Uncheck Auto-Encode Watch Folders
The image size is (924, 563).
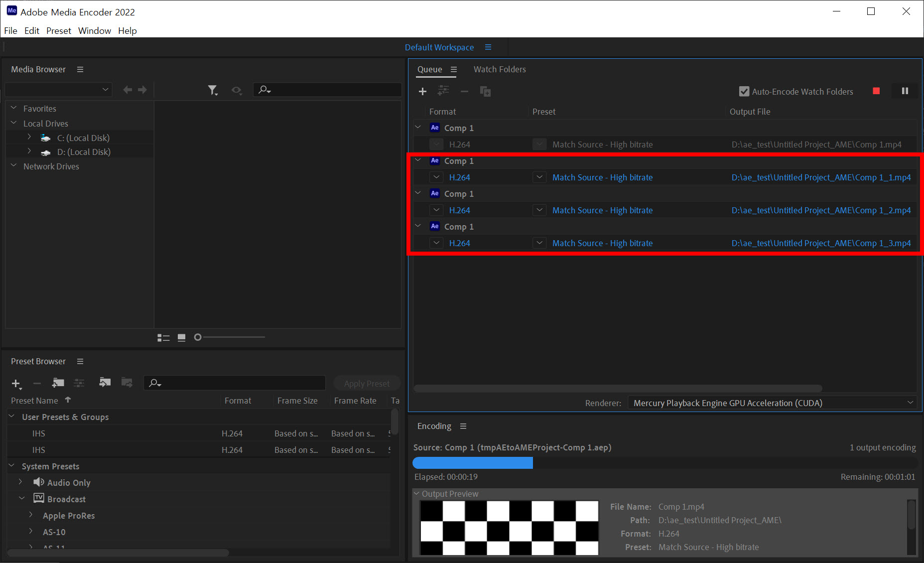click(744, 92)
